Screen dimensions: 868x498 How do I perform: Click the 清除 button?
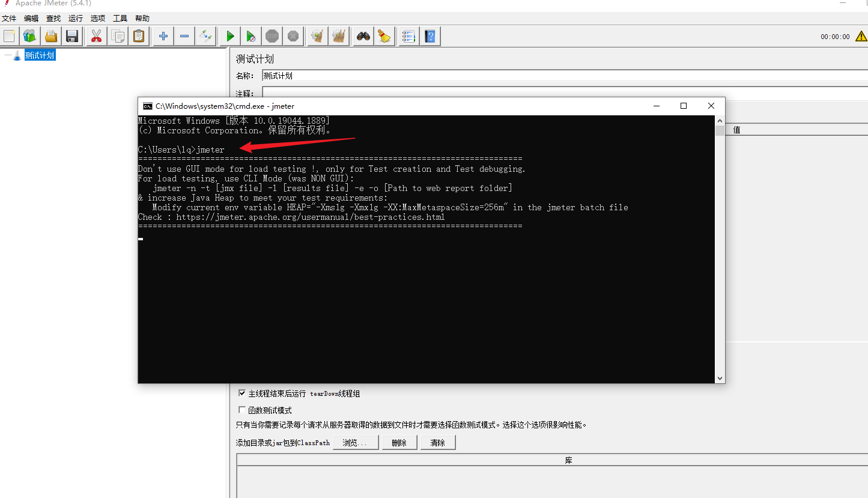click(x=437, y=443)
